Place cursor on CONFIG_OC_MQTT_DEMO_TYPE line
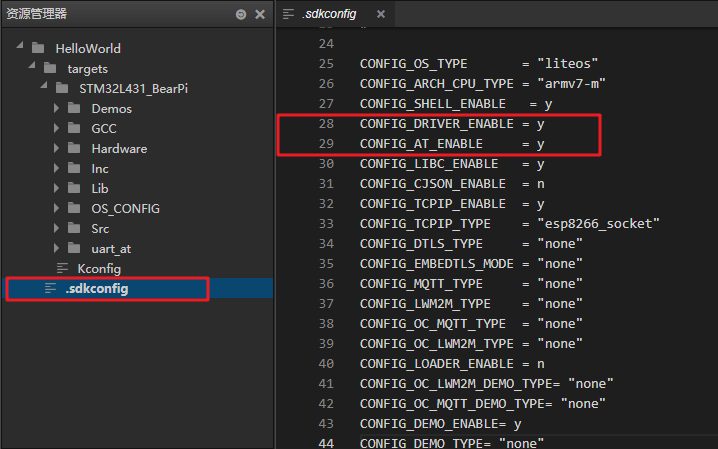This screenshot has width=718, height=449. (x=483, y=404)
